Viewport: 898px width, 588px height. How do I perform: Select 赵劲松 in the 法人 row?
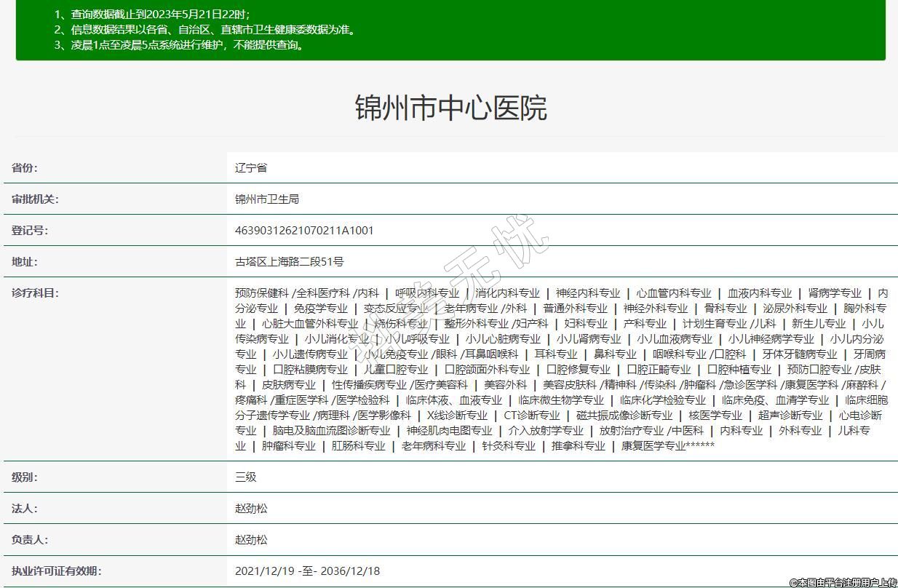coord(251,509)
